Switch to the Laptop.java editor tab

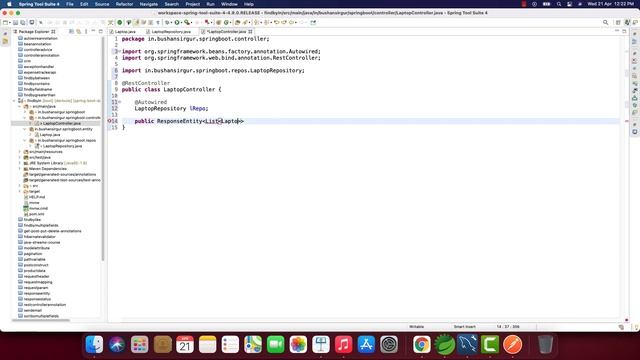(124, 31)
